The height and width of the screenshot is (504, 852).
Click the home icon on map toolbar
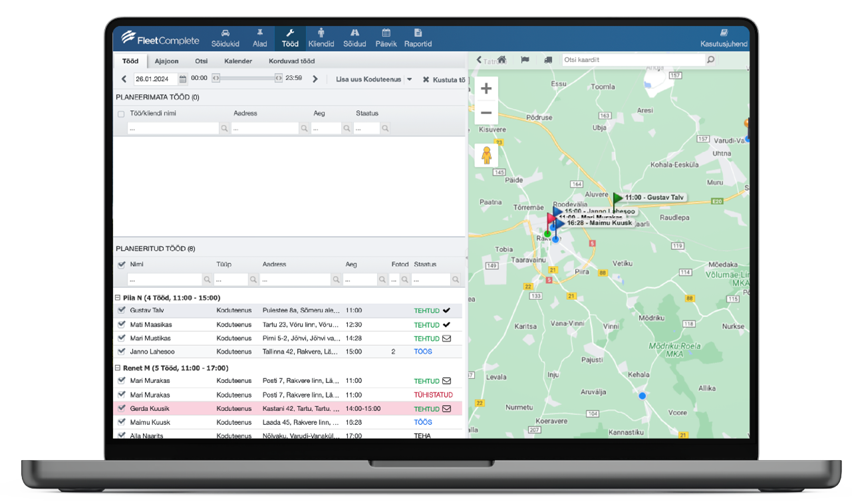502,60
